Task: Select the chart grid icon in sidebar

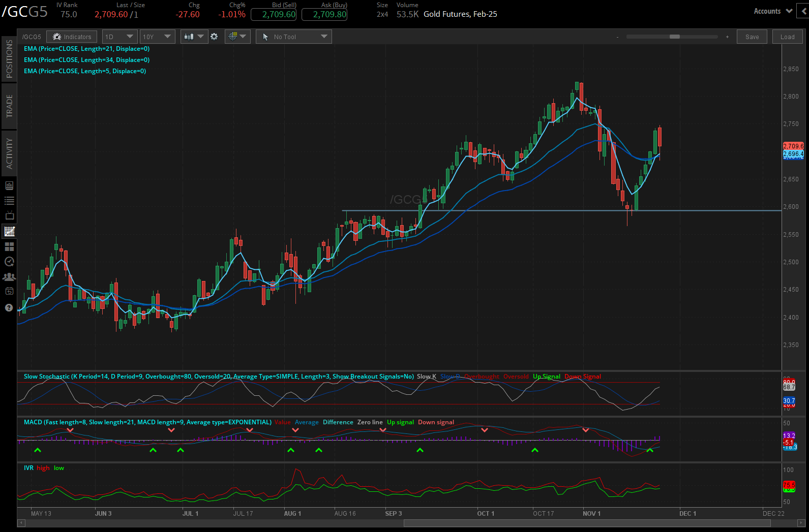Action: pyautogui.click(x=9, y=231)
